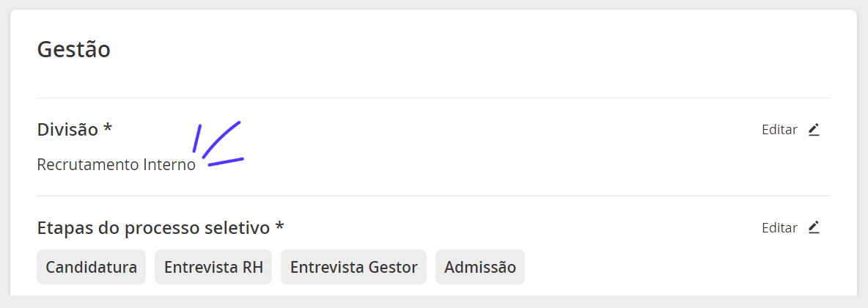Click the Etapas do processo seletivo label
Screen dimensions: 868x308
(x=153, y=227)
